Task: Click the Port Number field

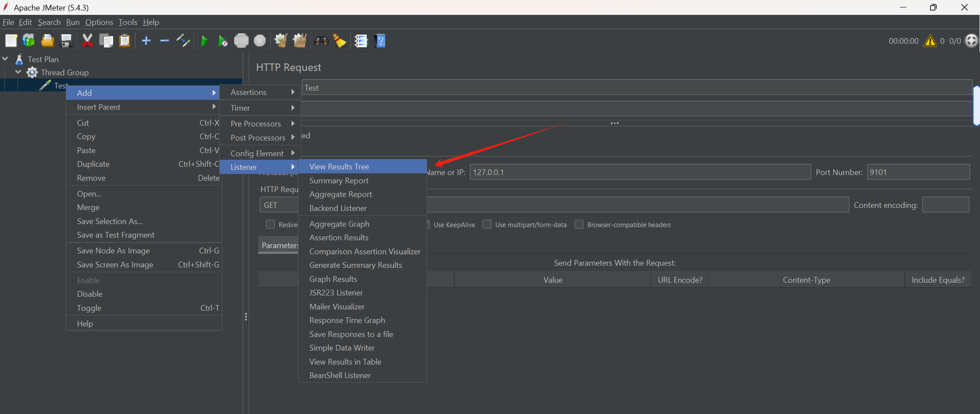Action: pyautogui.click(x=918, y=172)
